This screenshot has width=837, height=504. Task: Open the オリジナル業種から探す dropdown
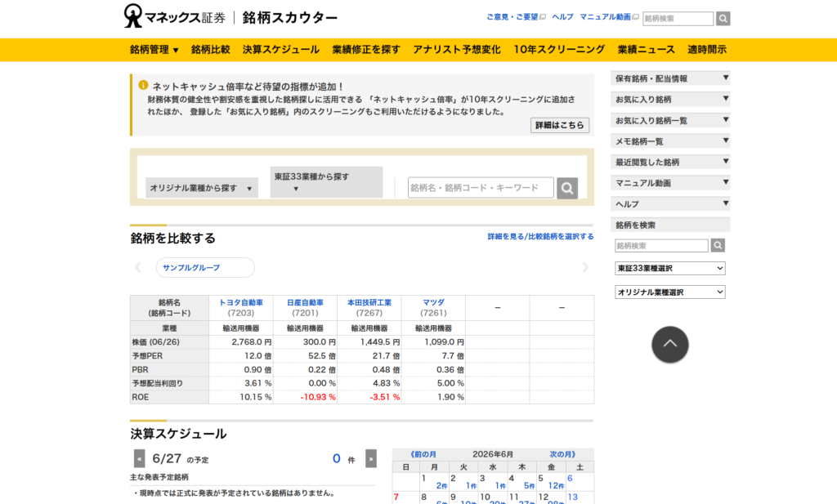point(202,188)
